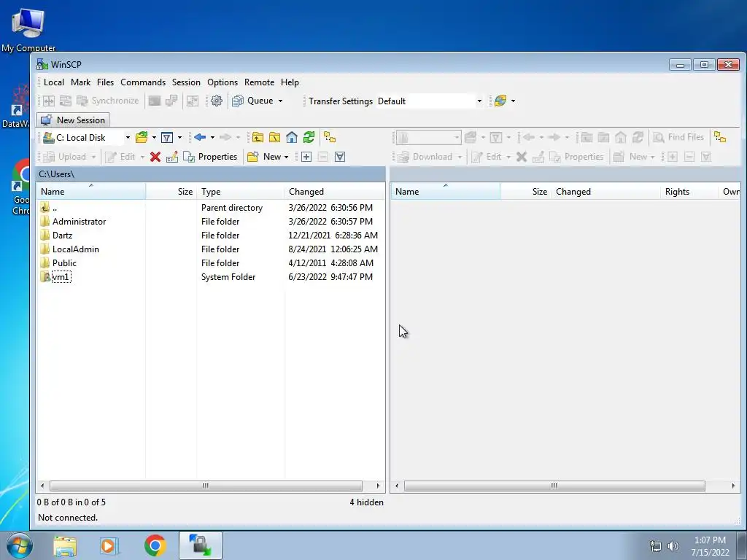Click the remote Name column header
This screenshot has width=747, height=560.
click(446, 192)
